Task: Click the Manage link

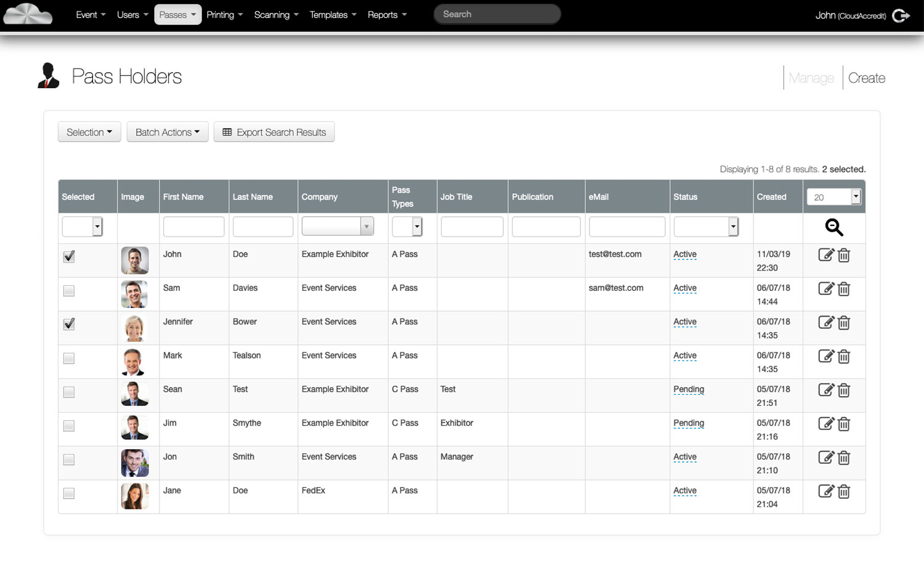Action: (x=811, y=78)
